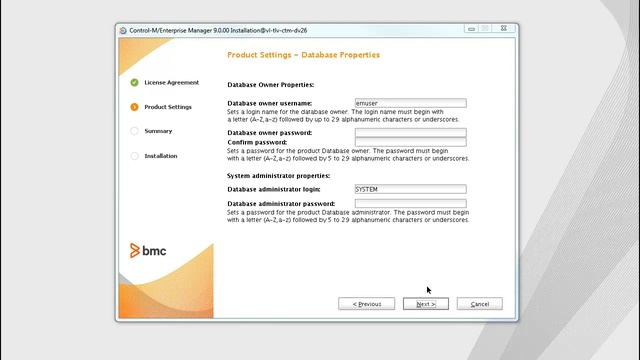640x360 pixels.
Task: Select the Installation step label
Action: pyautogui.click(x=161, y=156)
